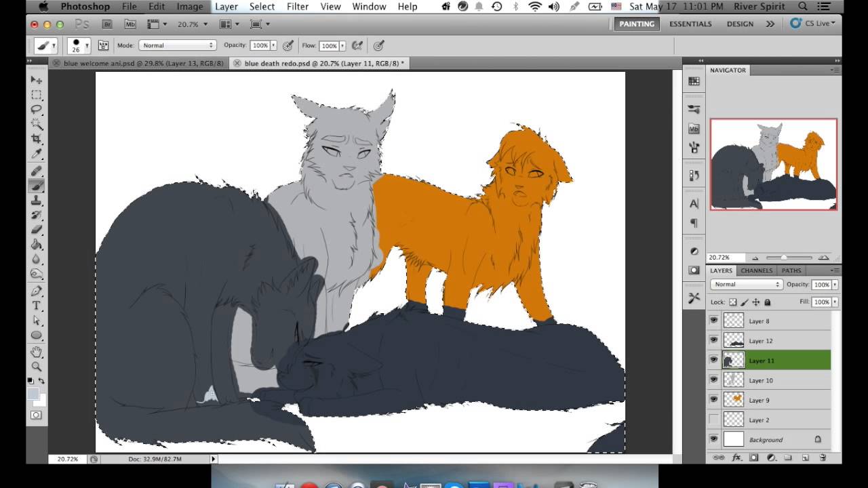The width and height of the screenshot is (868, 488).
Task: Open the Image menu
Action: pos(190,6)
